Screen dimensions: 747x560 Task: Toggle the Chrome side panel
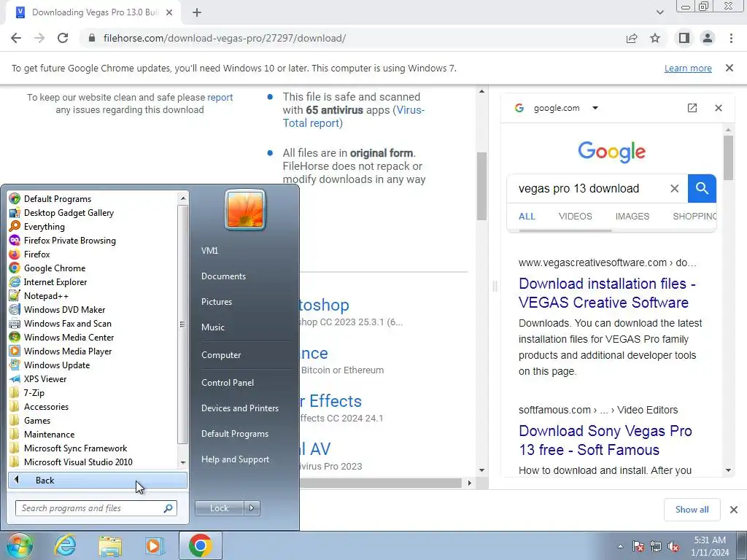coord(684,38)
